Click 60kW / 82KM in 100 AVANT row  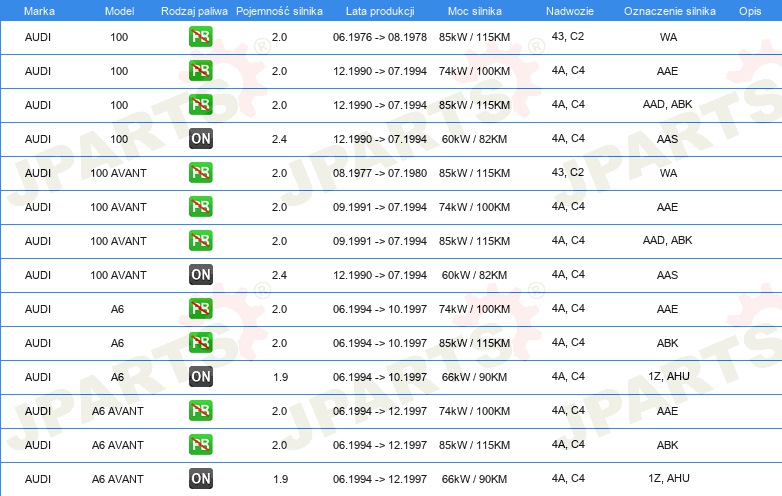tap(474, 275)
